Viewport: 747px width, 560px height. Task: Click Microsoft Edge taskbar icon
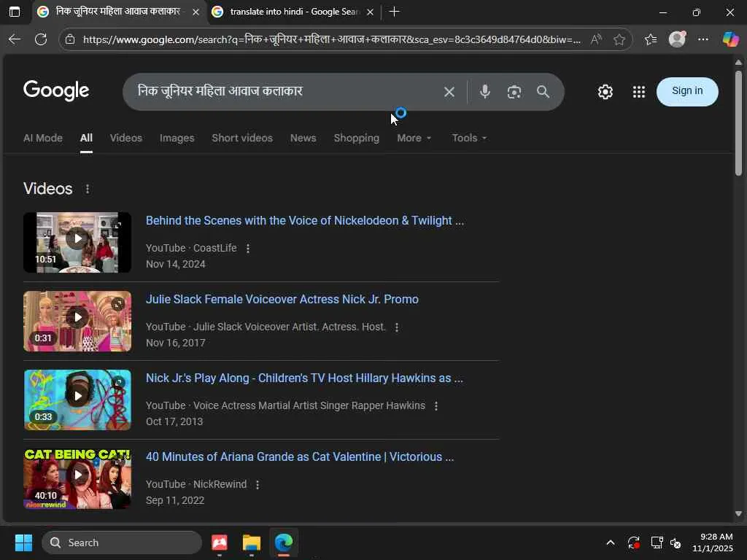point(284,542)
